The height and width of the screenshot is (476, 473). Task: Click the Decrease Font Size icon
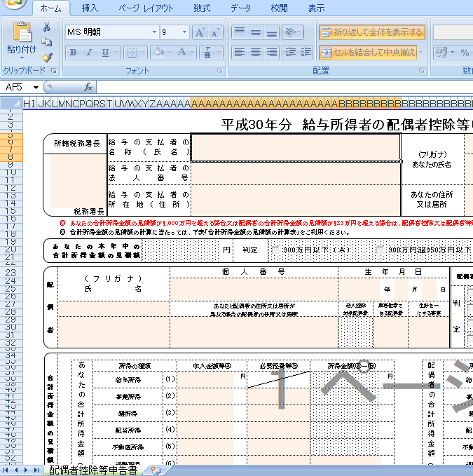[x=215, y=32]
